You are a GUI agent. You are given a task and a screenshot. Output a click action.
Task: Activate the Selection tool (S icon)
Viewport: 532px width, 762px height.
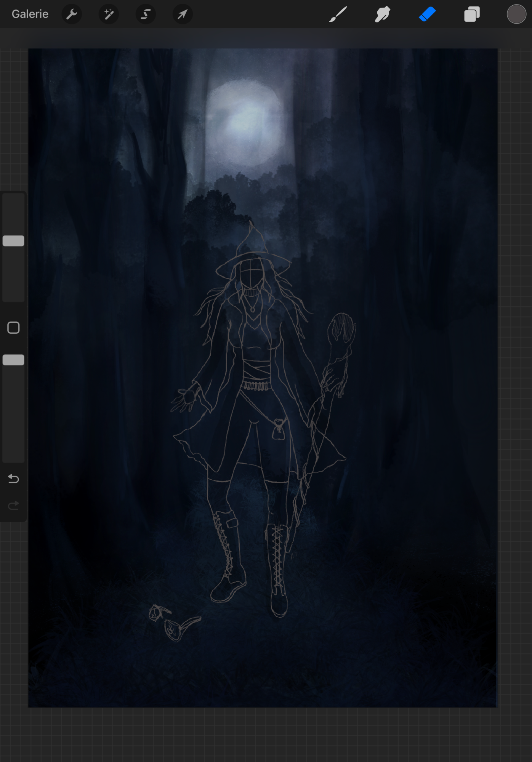pyautogui.click(x=146, y=14)
